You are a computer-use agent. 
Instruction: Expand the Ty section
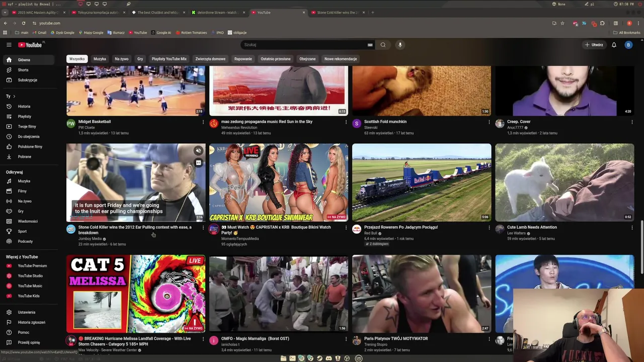coord(11,96)
